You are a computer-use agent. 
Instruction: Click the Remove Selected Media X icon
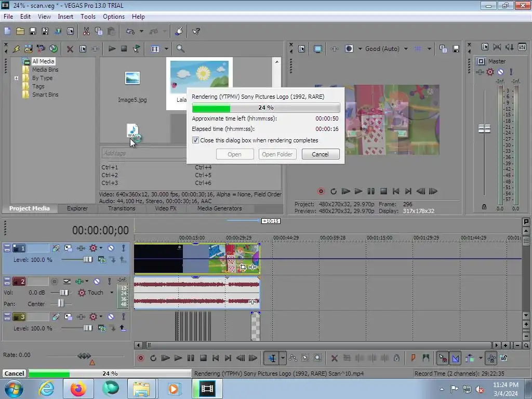(70, 49)
